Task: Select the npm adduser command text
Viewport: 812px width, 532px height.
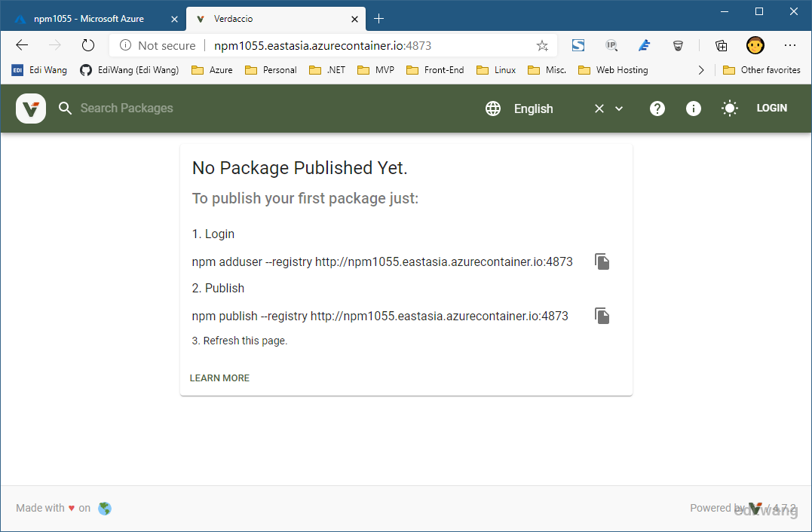Action: (x=382, y=262)
